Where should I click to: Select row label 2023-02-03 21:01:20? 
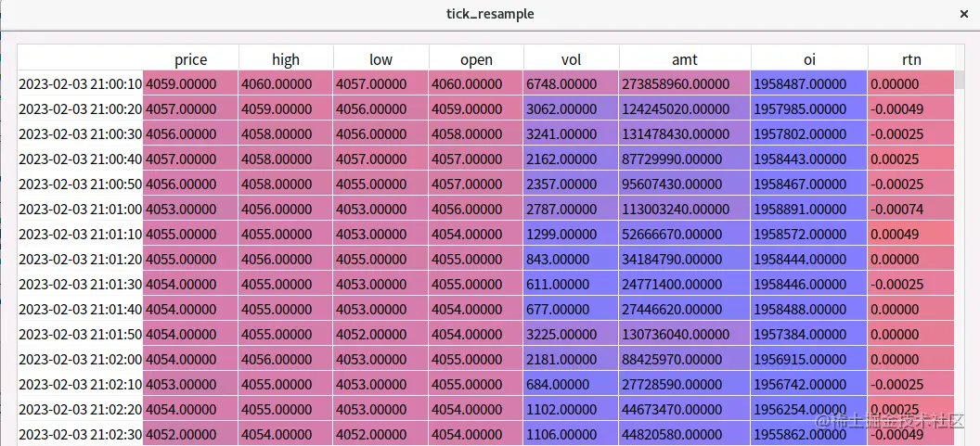coord(80,259)
